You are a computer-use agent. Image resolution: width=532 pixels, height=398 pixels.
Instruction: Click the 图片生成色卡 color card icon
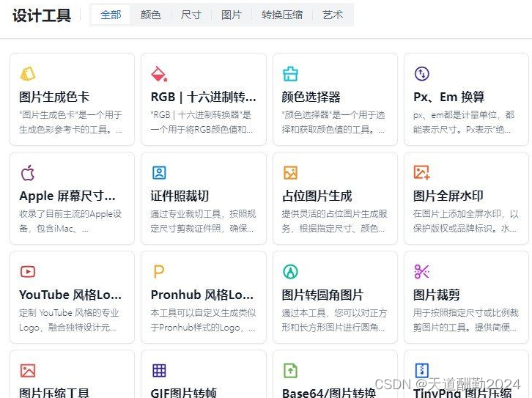click(x=28, y=73)
